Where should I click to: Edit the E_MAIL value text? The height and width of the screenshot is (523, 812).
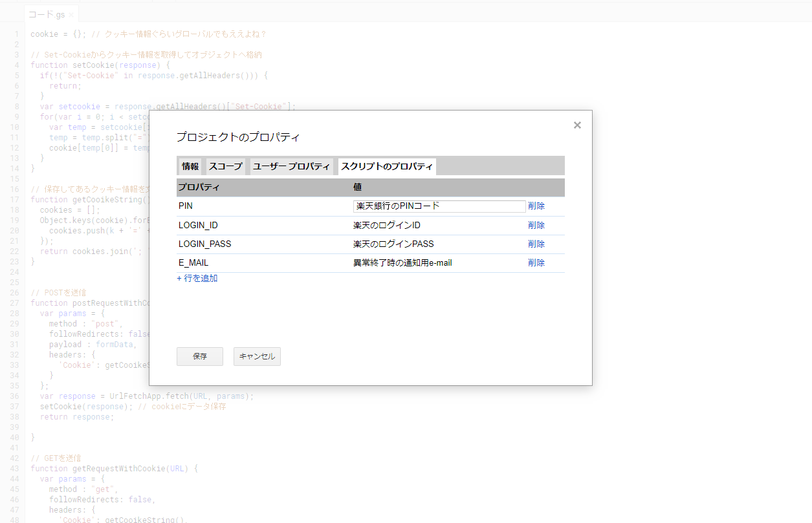point(402,262)
